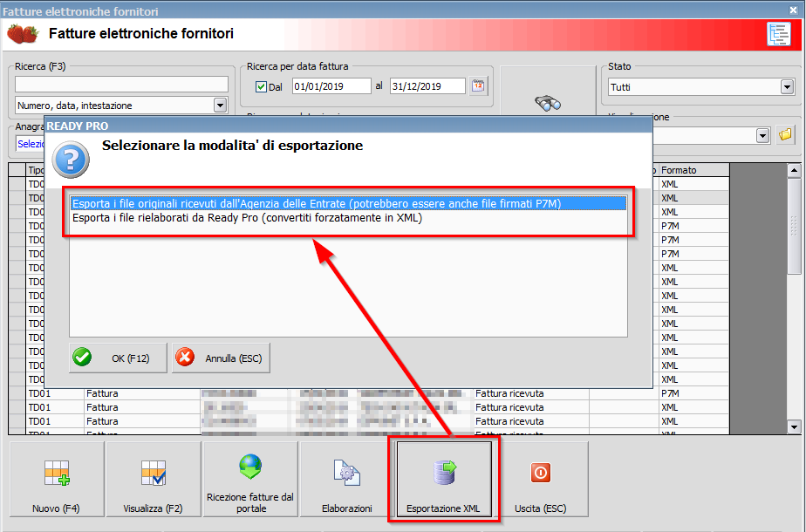Click the Elaborazioni button
This screenshot has height=532, width=806.
tap(347, 479)
